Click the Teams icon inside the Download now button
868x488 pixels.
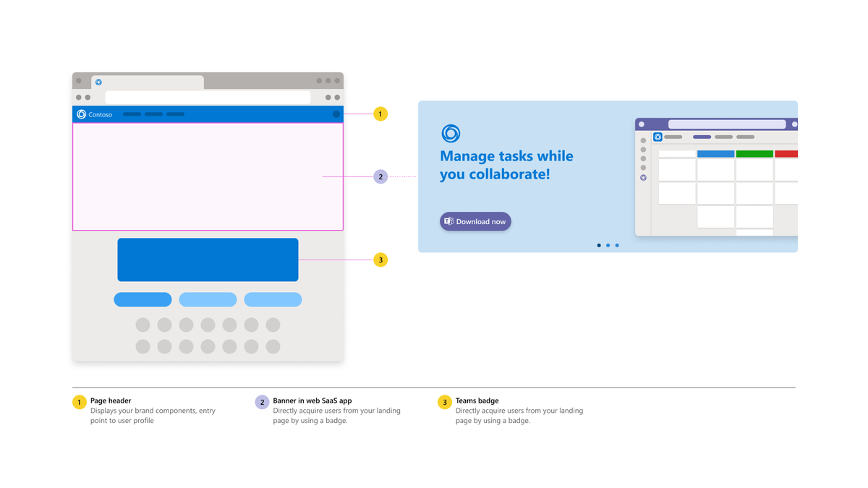click(x=448, y=221)
